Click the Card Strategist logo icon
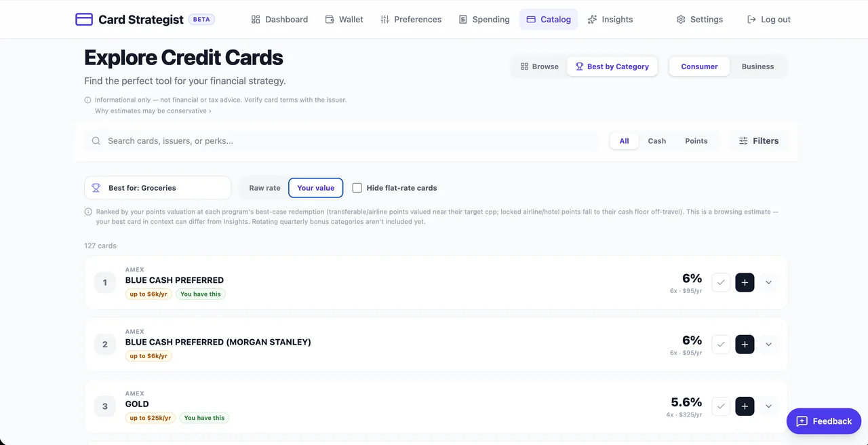The image size is (868, 445). tap(84, 19)
